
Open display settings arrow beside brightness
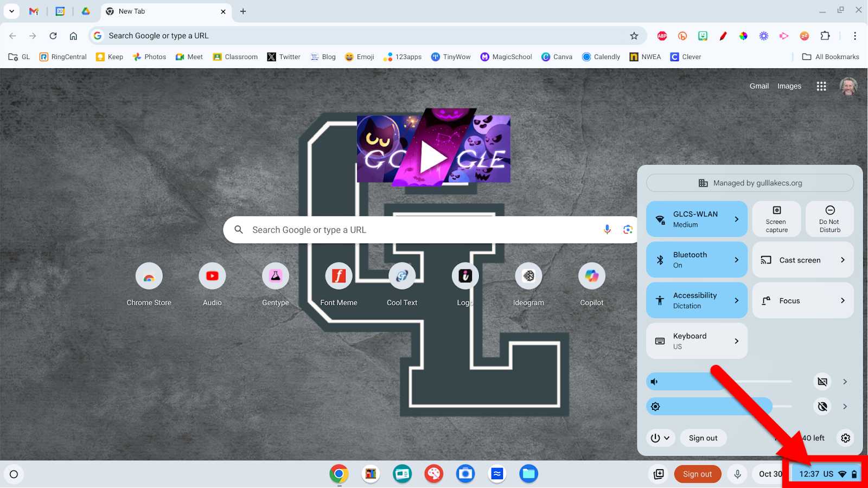click(845, 406)
